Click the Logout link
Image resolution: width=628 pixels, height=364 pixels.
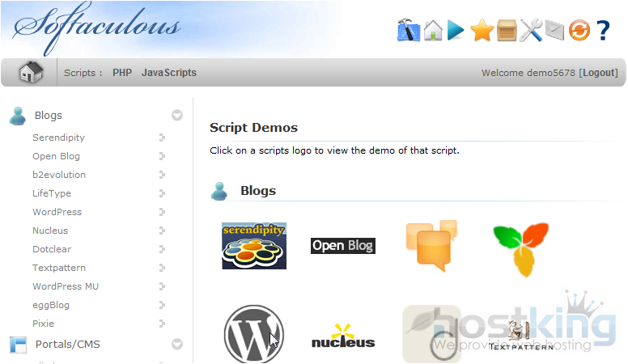[599, 73]
